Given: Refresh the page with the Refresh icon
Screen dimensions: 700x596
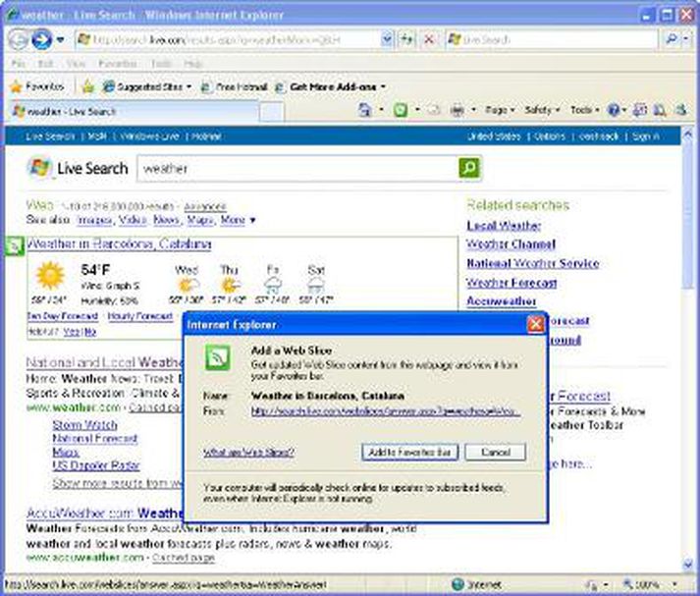Looking at the screenshot, I should tap(407, 39).
